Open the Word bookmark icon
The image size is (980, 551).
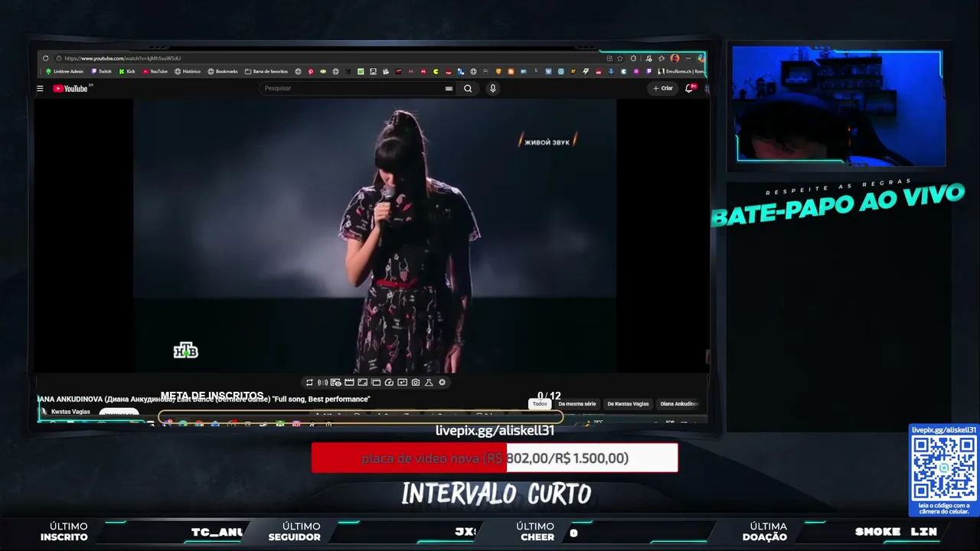(x=548, y=71)
